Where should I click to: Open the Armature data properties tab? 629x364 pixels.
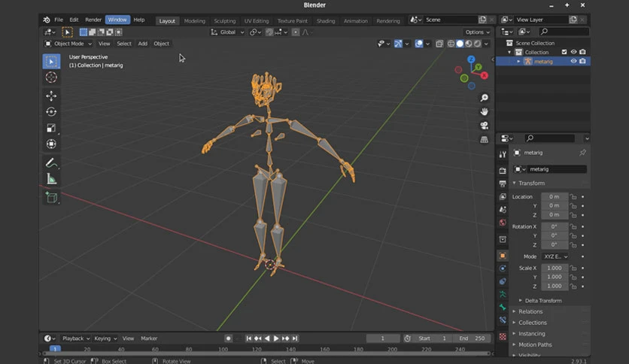coord(503,294)
